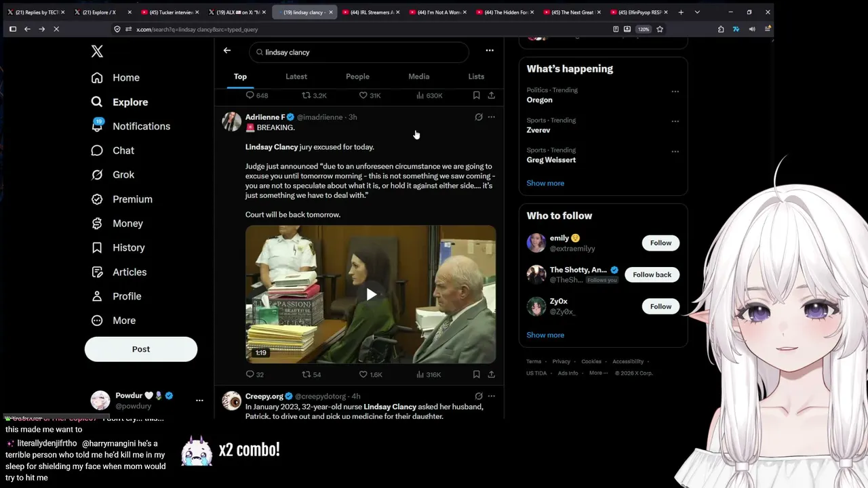Open Chat from the sidebar
Image resolution: width=868 pixels, height=488 pixels.
(113, 150)
